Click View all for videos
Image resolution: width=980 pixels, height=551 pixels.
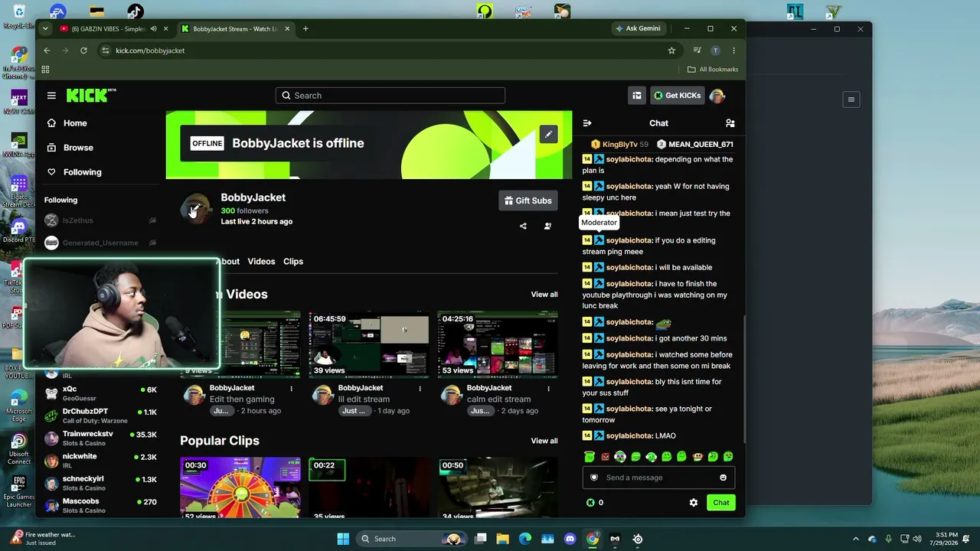[x=544, y=295]
